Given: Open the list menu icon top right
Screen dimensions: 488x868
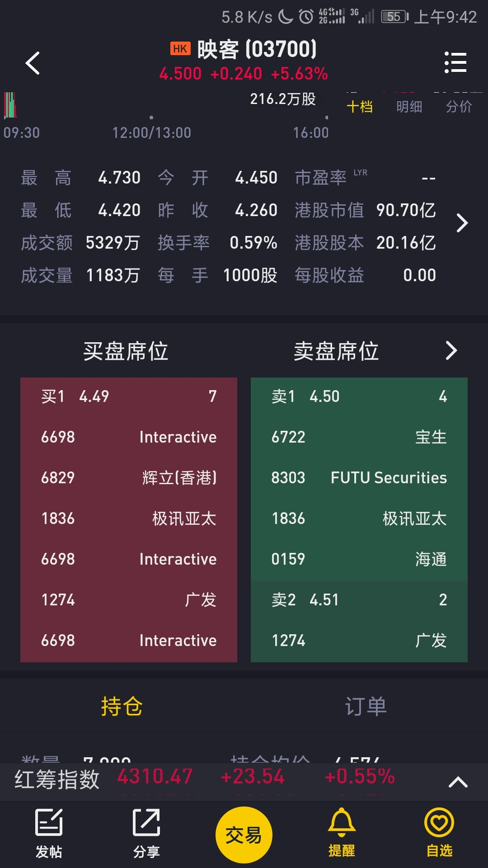Looking at the screenshot, I should pos(455,62).
